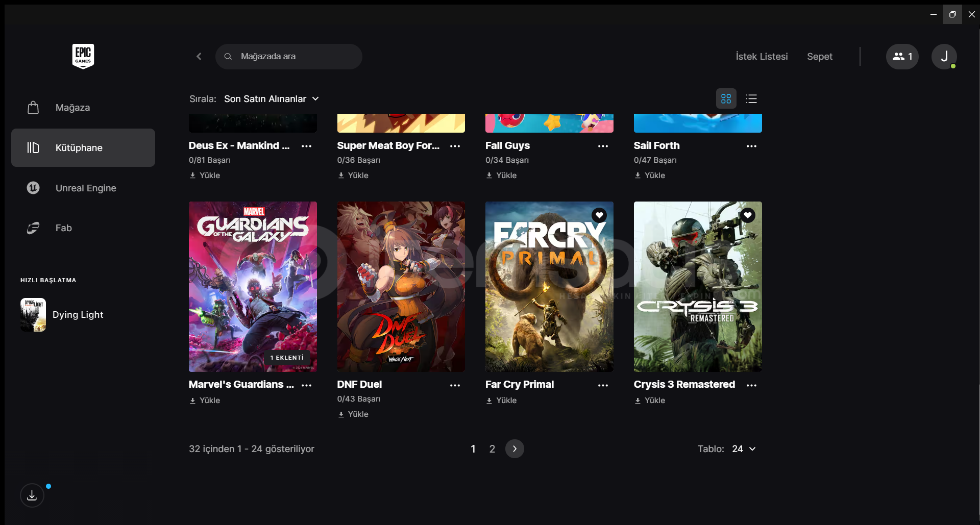Open the Fall Guys three-dot menu
The height and width of the screenshot is (525, 980).
603,146
